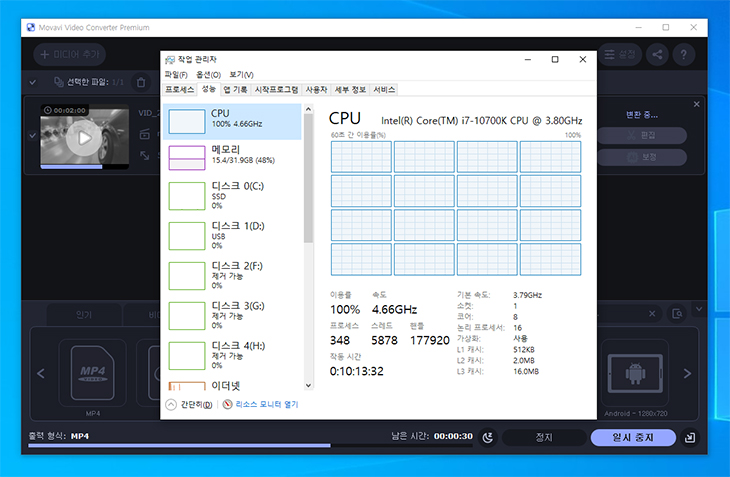Viewport: 730px width, 477px height.
Task: Click the selected files icon next to 선택한 파일
Action: (x=59, y=82)
